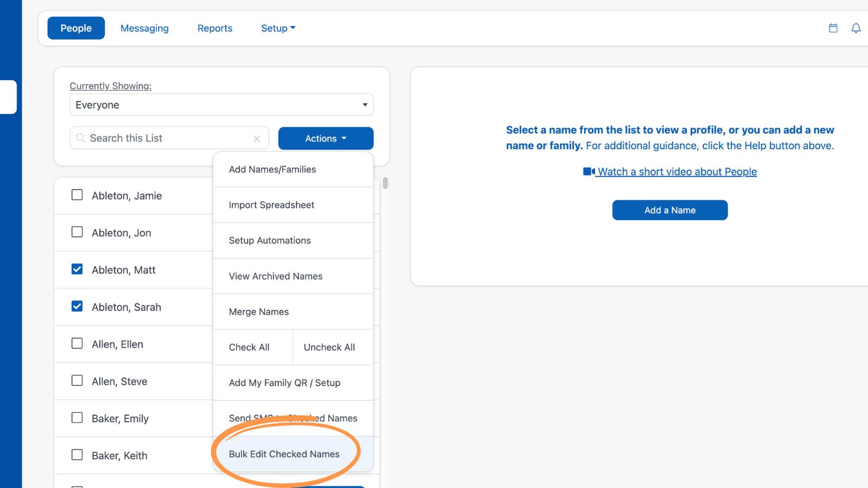Choose Merge Names menu entry
This screenshot has height=488, width=868.
point(293,312)
